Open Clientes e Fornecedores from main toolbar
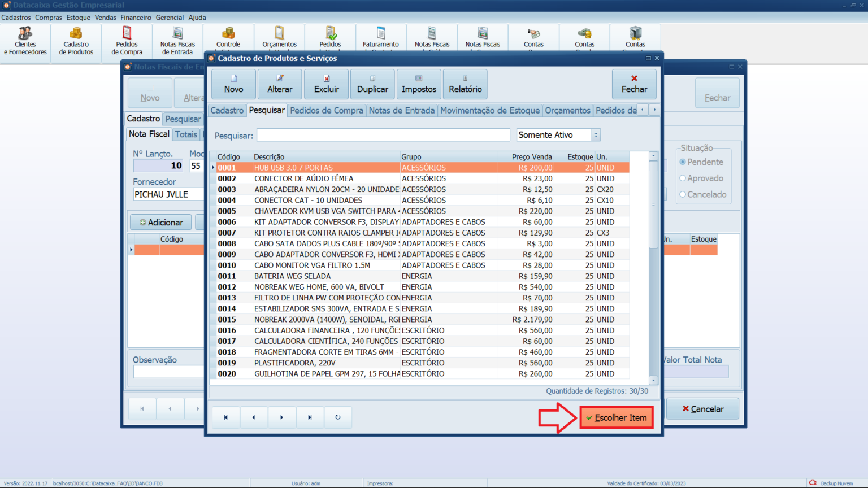 (25, 41)
